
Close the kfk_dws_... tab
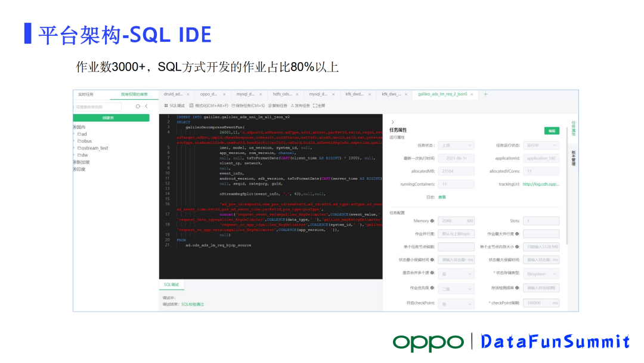tap(406, 94)
